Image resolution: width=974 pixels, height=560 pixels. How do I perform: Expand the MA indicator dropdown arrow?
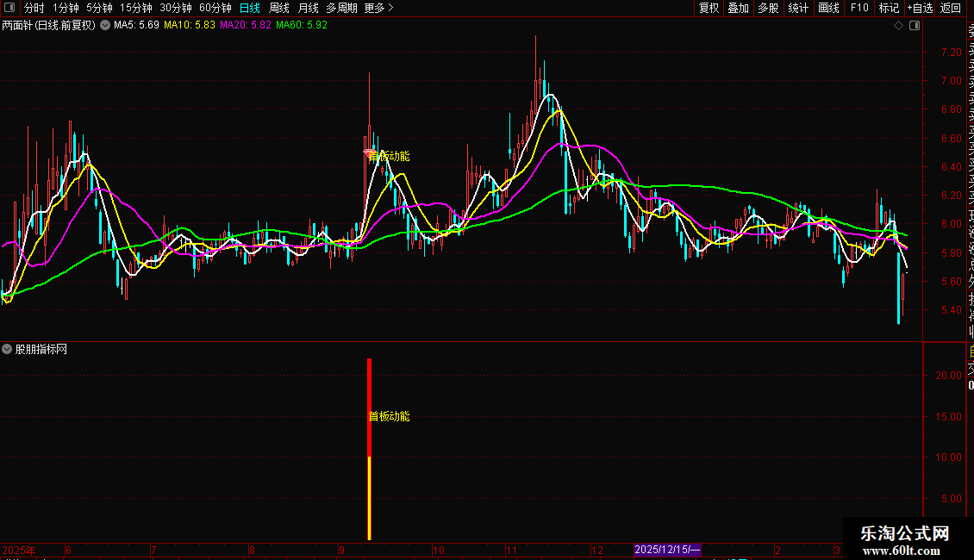(105, 25)
